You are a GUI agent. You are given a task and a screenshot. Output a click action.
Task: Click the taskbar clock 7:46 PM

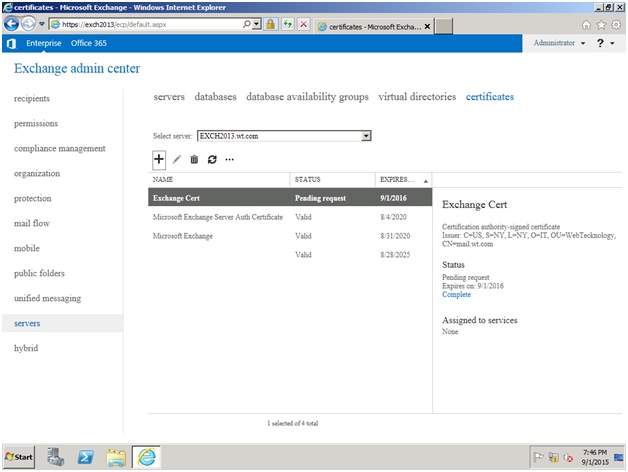595,457
